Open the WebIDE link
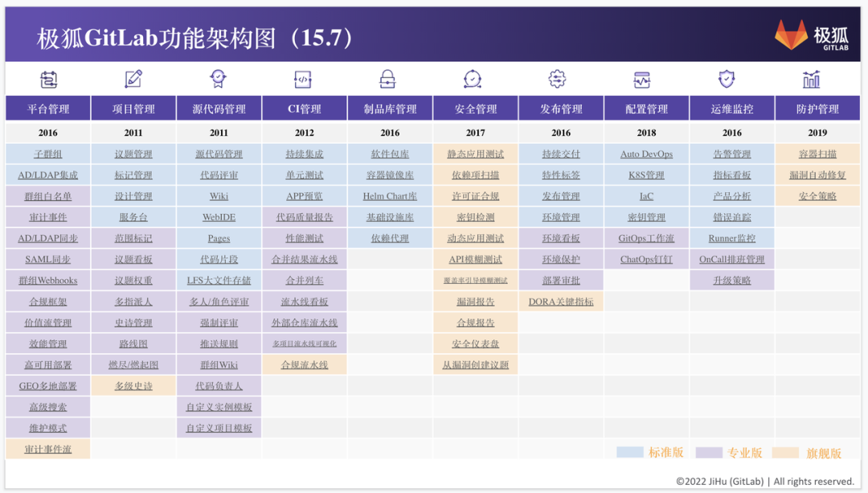The height and width of the screenshot is (493, 868). click(219, 217)
